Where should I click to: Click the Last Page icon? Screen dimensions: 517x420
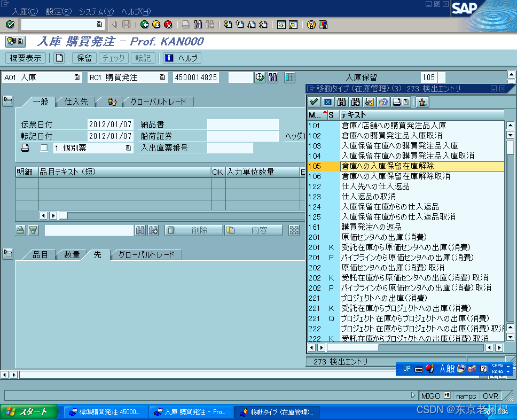coord(263,25)
